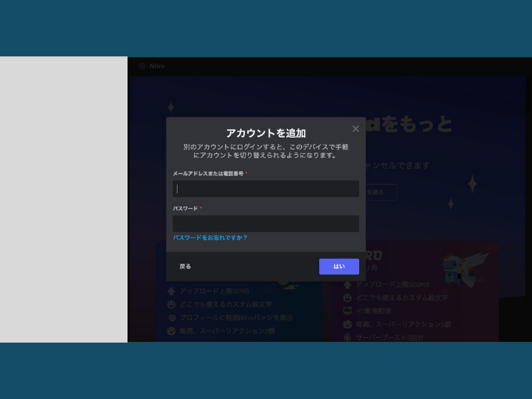Click the emoji icon in the pink card
This screenshot has height=399, width=532.
click(x=347, y=298)
